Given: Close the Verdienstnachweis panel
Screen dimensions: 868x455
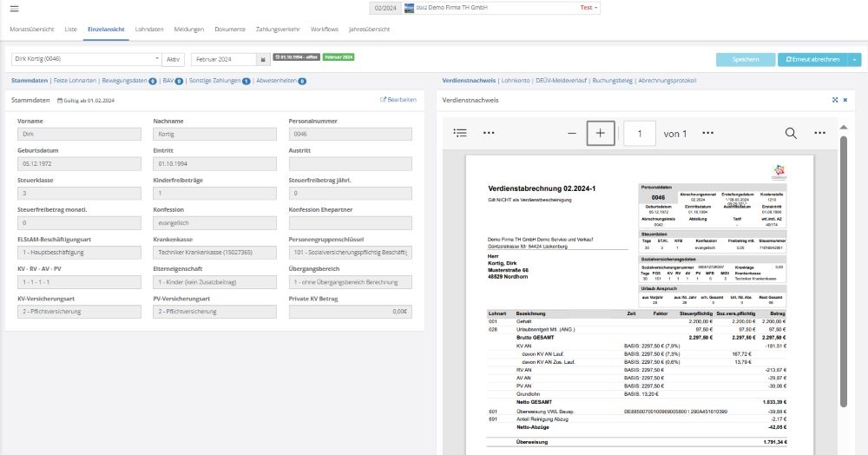Looking at the screenshot, I should 845,100.
